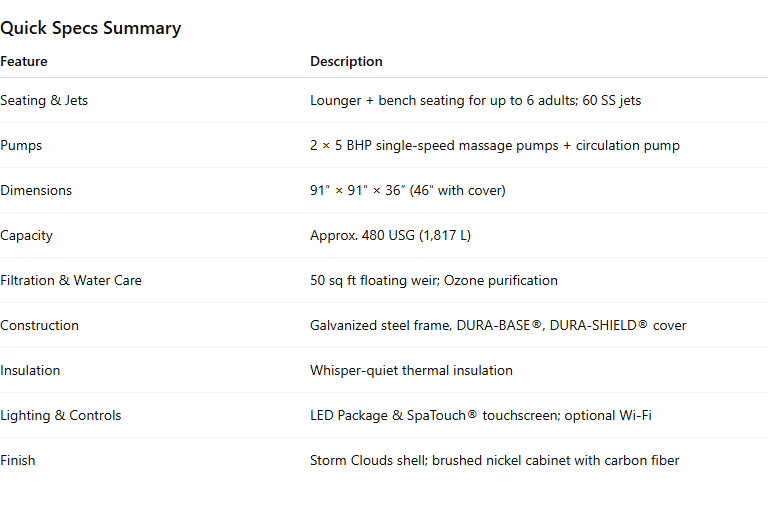Click the Storm Clouds shell finish description
This screenshot has width=768, height=505.
coord(495,461)
